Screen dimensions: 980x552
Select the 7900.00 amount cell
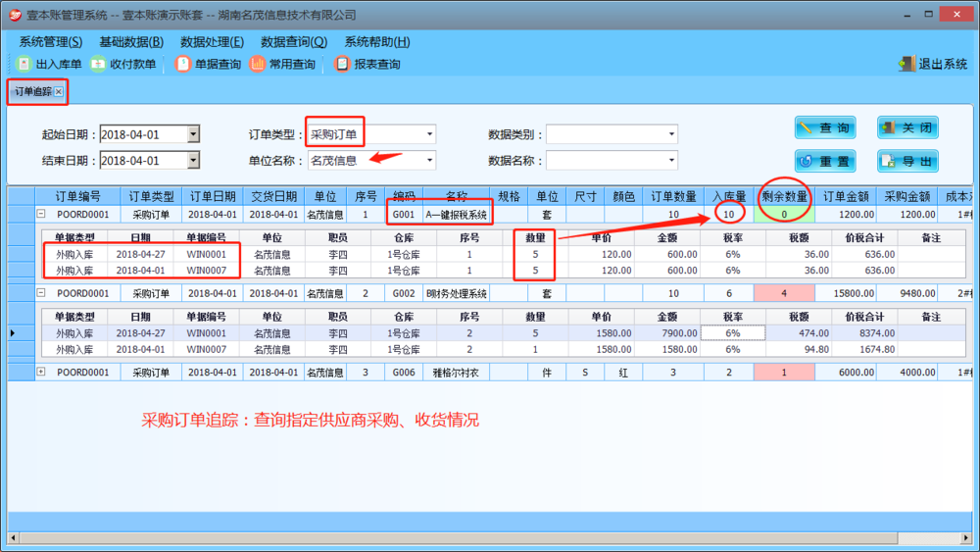pyautogui.click(x=667, y=333)
